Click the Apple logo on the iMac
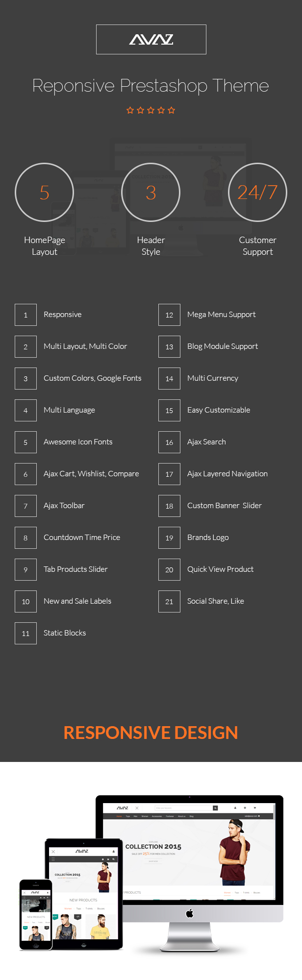 coord(190,913)
